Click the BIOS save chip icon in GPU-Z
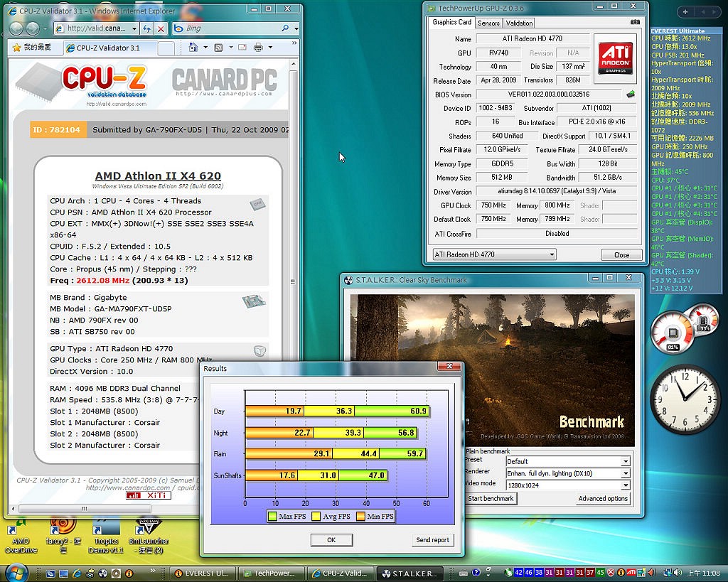This screenshot has height=582, width=728. (x=631, y=95)
